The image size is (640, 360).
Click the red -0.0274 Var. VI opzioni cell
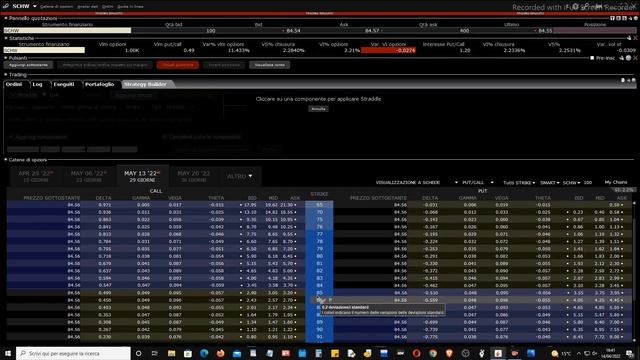388,50
